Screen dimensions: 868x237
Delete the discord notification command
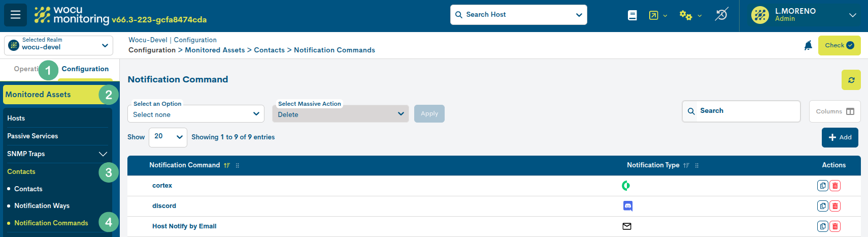tap(835, 206)
